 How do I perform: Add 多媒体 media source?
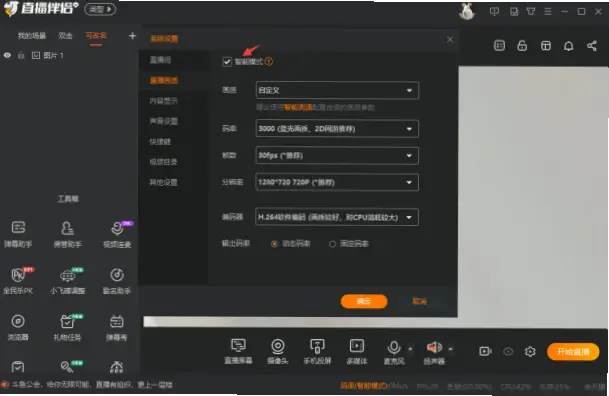click(x=357, y=351)
